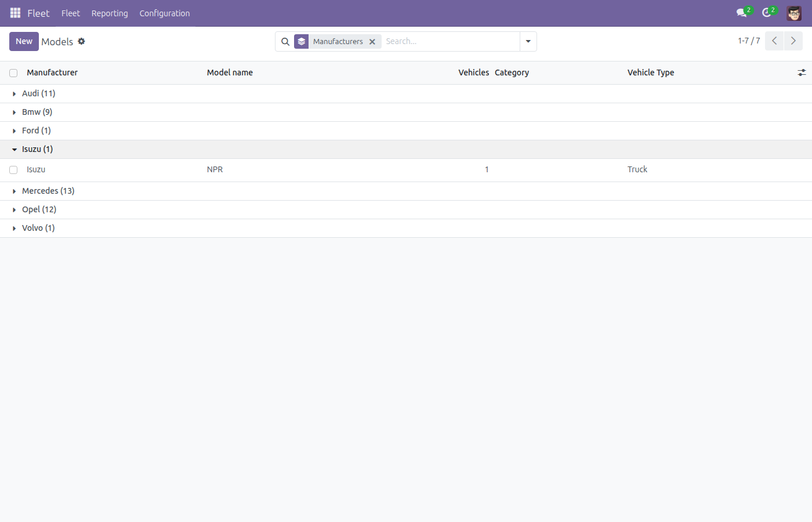The image size is (812, 522).
Task: Remove the Manufacturers grouping filter
Action: point(372,42)
